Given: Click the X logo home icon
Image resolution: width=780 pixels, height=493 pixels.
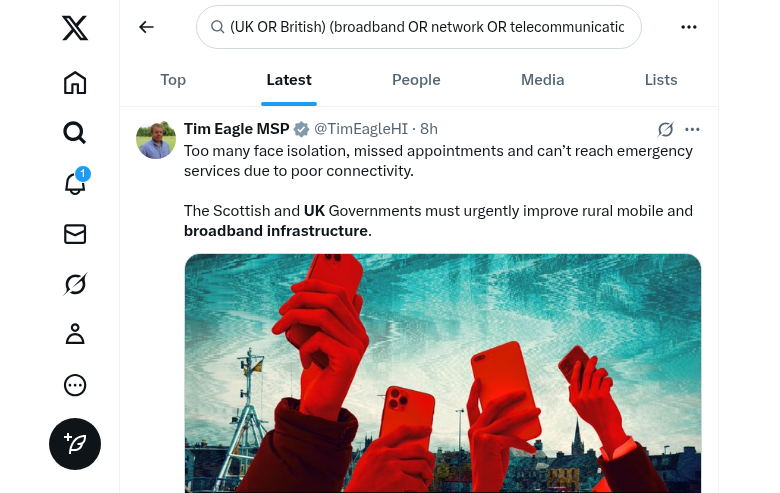Looking at the screenshot, I should [x=75, y=28].
